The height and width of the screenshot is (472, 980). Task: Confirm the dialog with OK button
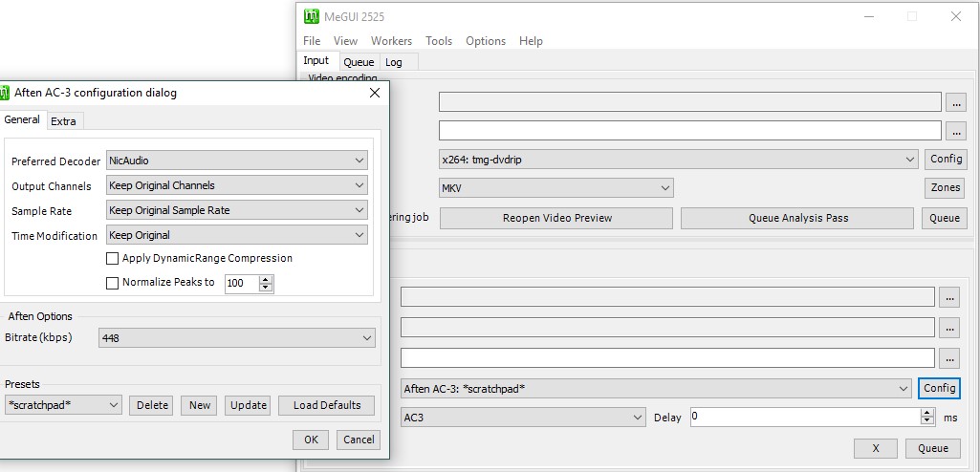pyautogui.click(x=311, y=440)
